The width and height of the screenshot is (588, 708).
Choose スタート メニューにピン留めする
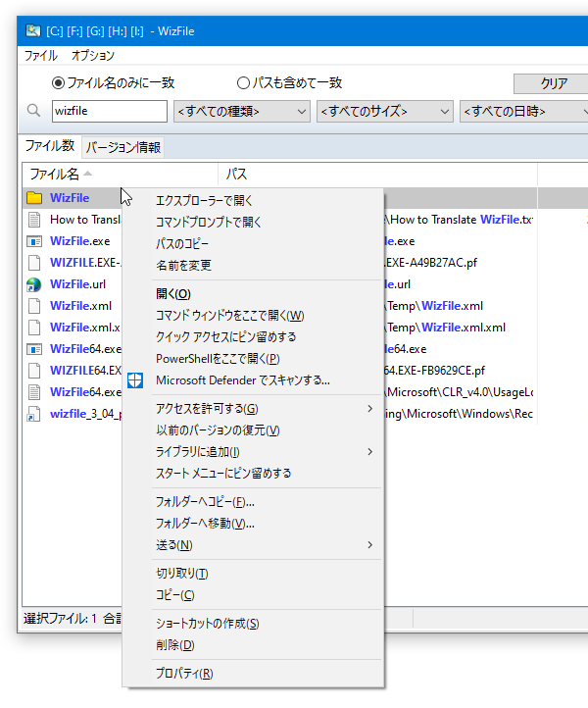coord(253,474)
